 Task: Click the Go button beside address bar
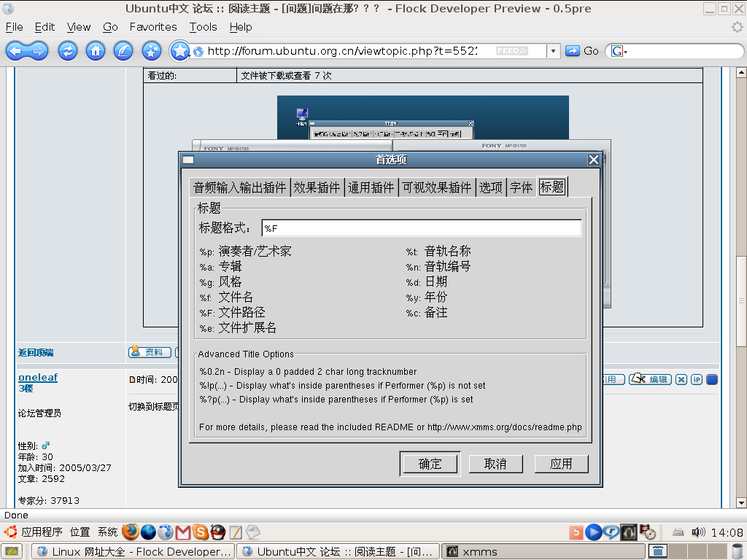pos(582,51)
